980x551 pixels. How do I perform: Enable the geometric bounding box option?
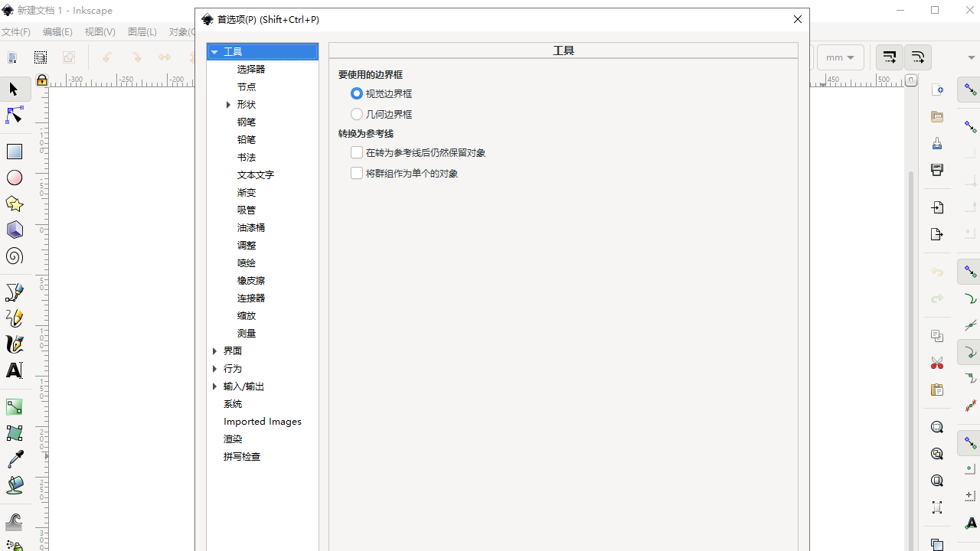click(356, 113)
